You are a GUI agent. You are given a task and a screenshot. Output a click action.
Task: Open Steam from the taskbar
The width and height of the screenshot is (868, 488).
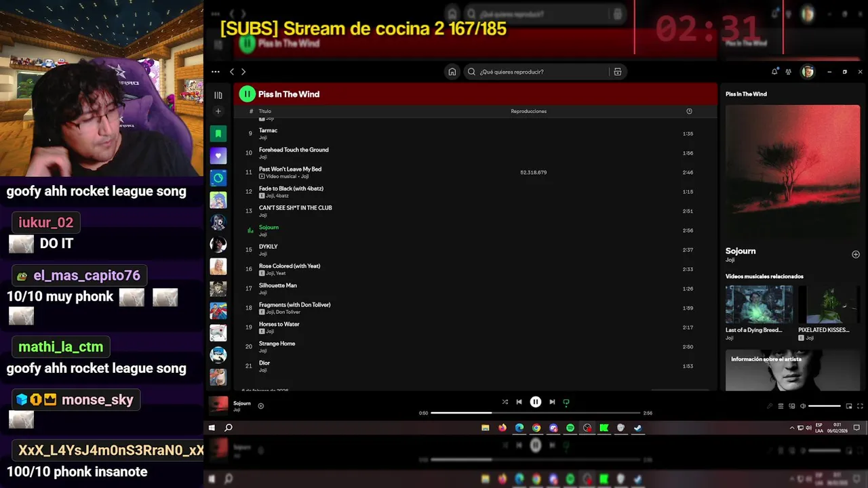[x=637, y=428]
